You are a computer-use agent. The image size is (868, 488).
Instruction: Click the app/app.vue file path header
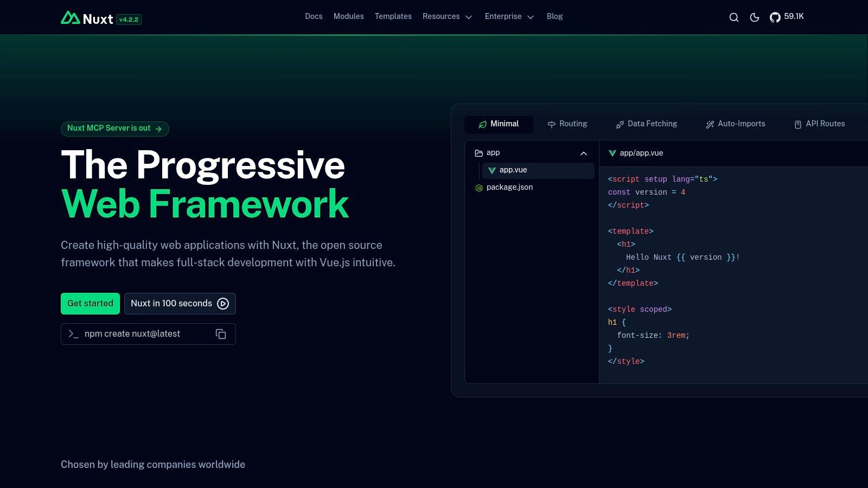(636, 153)
